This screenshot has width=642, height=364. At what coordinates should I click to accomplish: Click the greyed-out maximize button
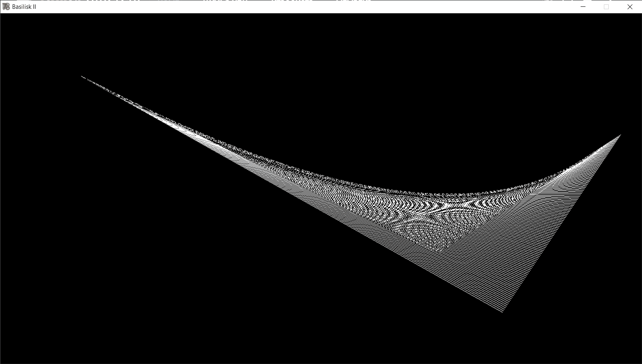coord(606,7)
